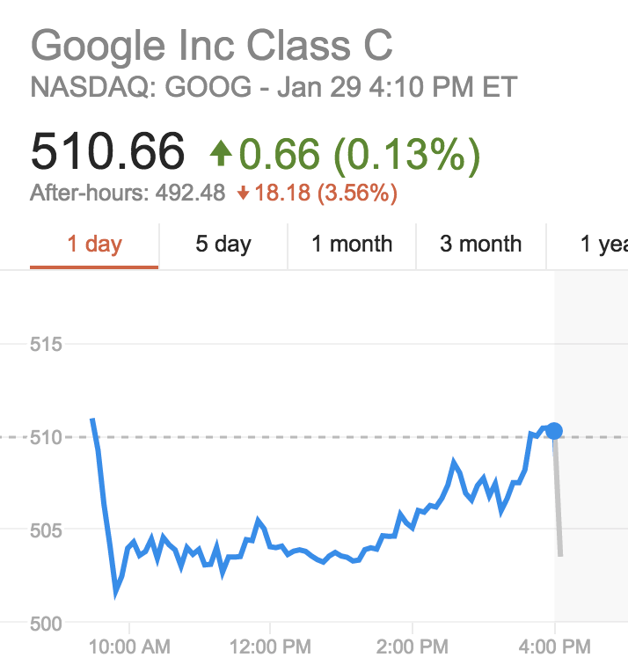Switch to the partially visible 1 year tab
The height and width of the screenshot is (672, 628).
pyautogui.click(x=603, y=244)
